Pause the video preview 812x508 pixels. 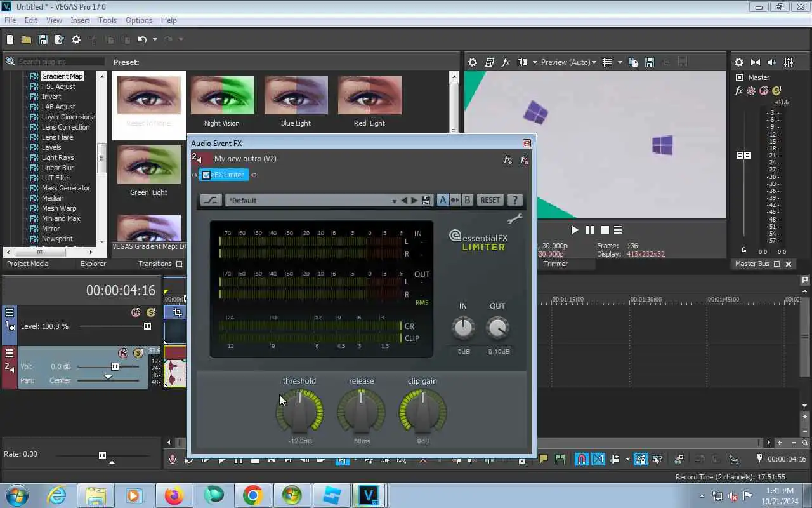click(590, 230)
